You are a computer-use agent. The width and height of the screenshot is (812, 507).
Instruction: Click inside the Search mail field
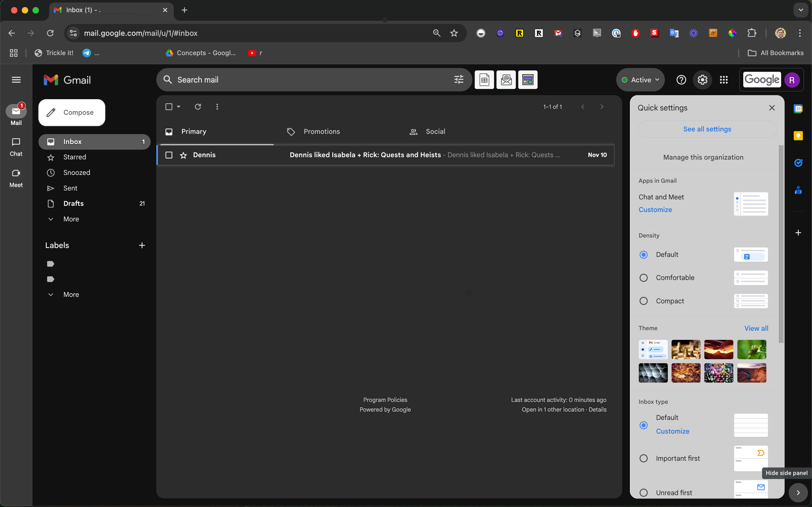pos(271,80)
